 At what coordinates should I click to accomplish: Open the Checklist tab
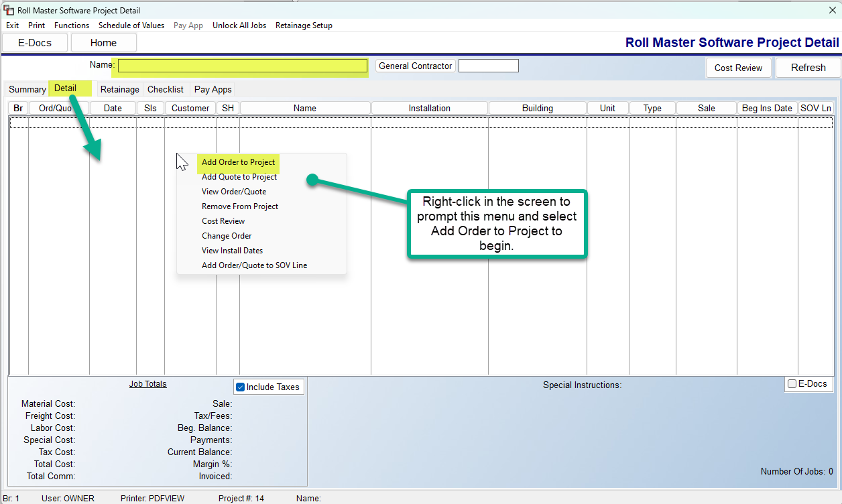tap(166, 89)
